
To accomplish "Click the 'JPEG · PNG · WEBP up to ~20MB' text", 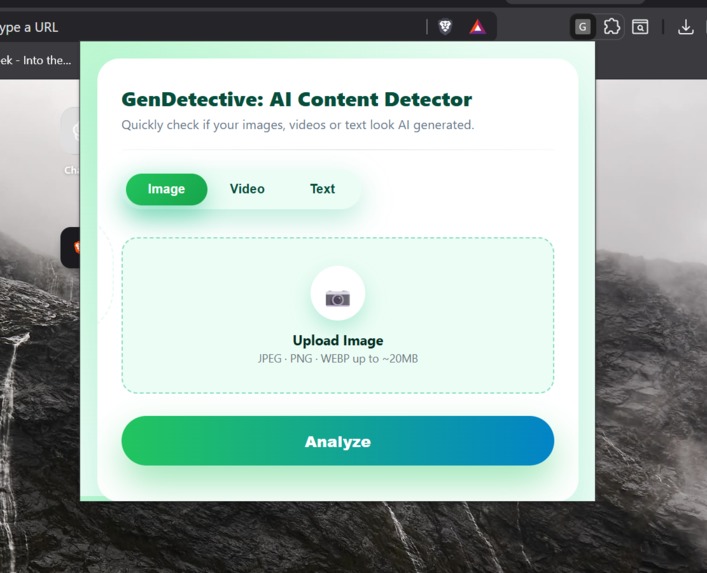I will [338, 359].
